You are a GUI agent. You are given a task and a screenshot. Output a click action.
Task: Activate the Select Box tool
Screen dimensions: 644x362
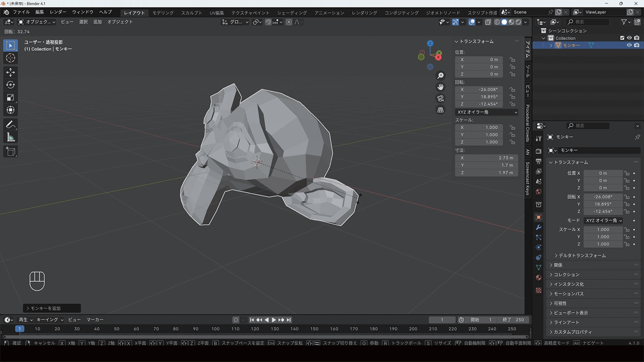pos(10,46)
